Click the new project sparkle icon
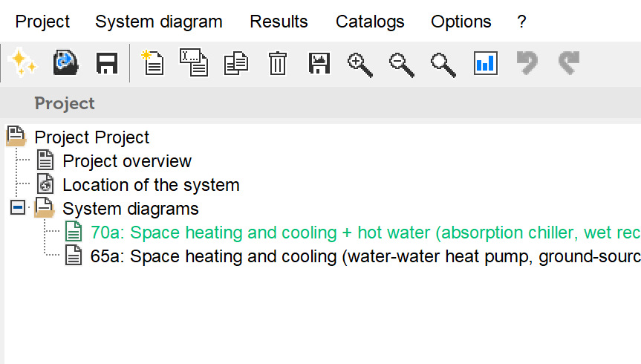 [22, 64]
